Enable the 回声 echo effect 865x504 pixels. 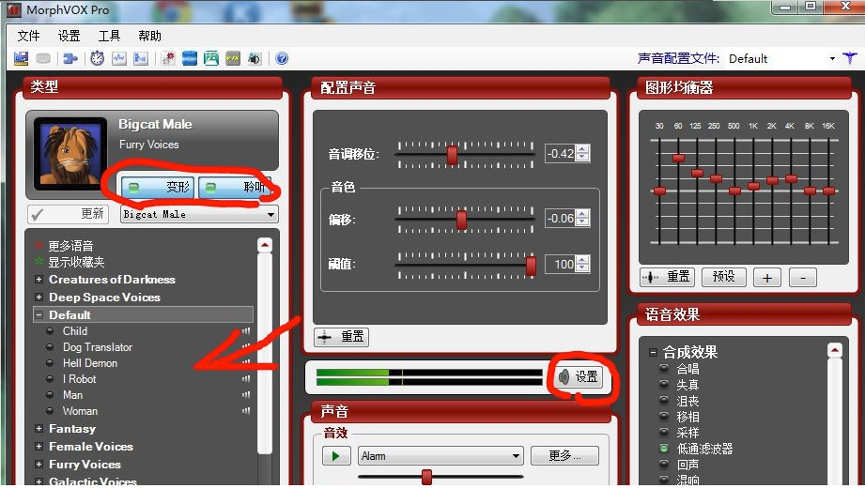pyautogui.click(x=664, y=465)
